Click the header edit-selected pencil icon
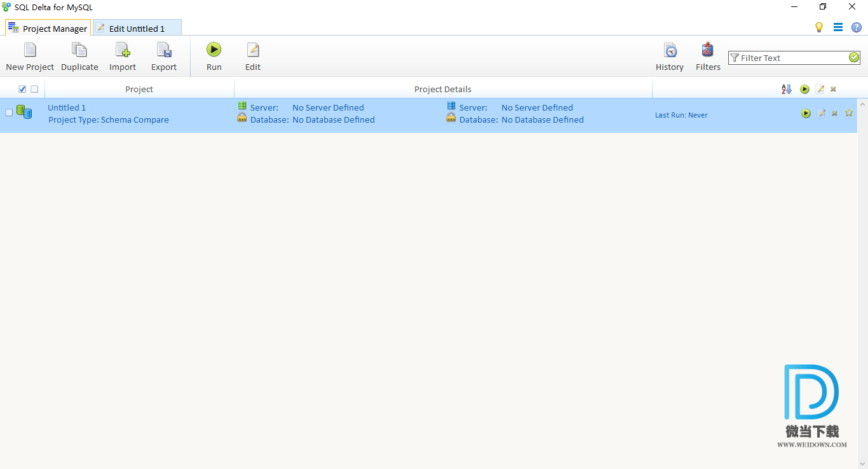 click(x=820, y=89)
